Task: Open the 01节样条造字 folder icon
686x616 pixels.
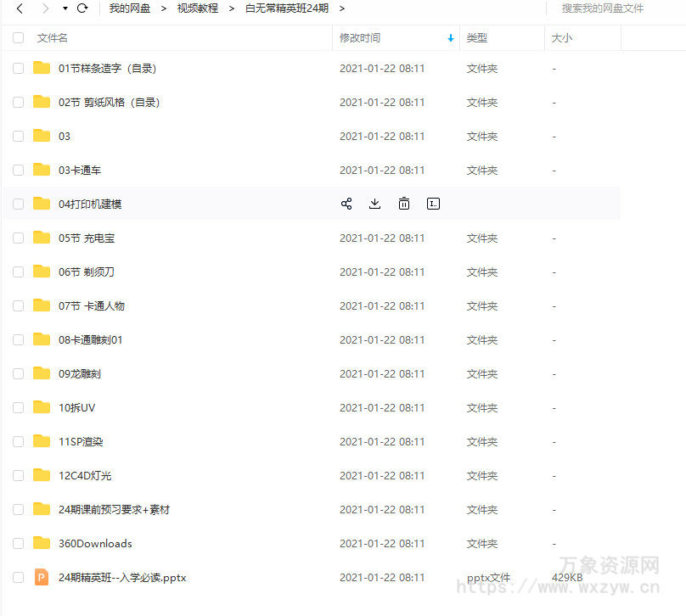Action: (x=42, y=68)
